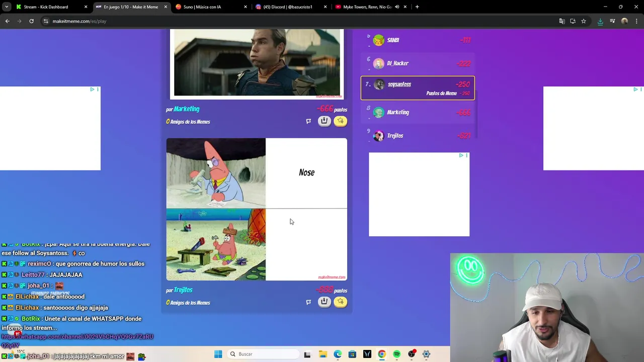Click the DJ_Hacker player avatar

coord(378,63)
